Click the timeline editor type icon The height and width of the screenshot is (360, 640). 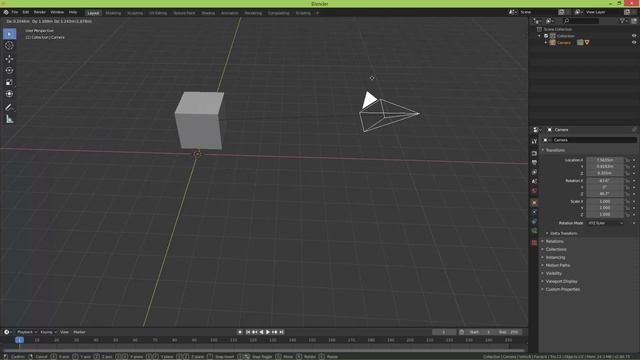(7, 332)
